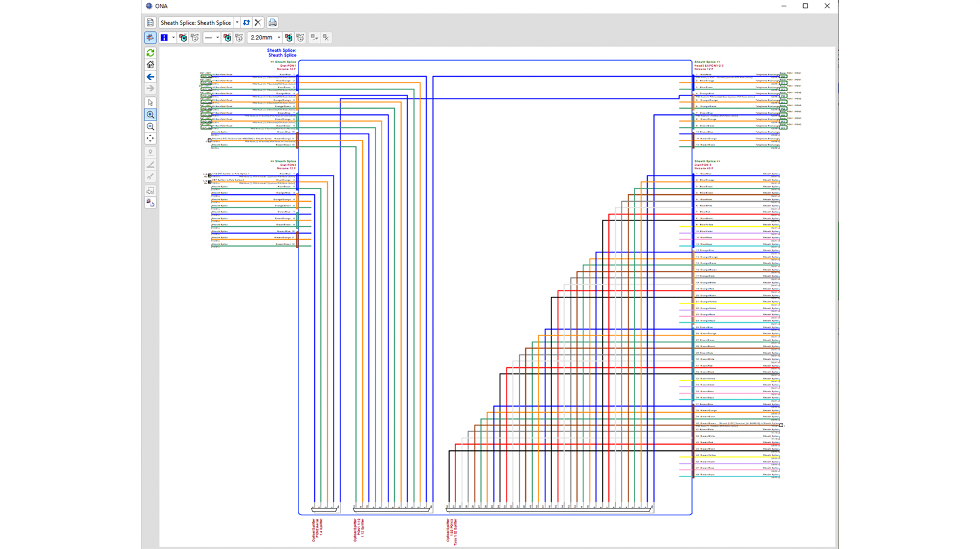The image size is (980, 549).
Task: Select the arrow pointer tool
Action: [x=151, y=102]
